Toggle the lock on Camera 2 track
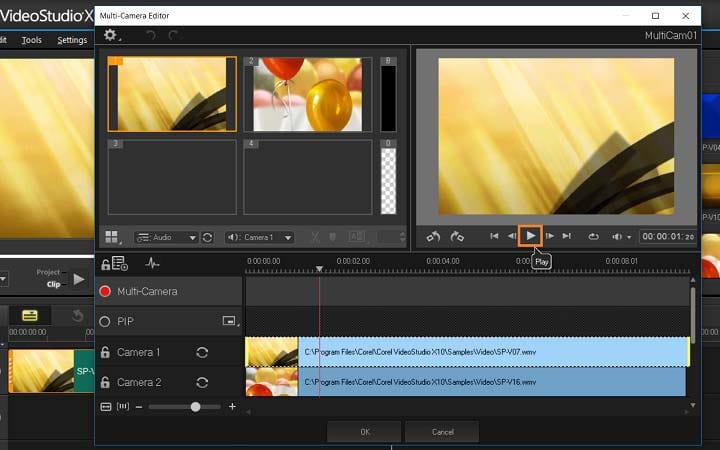720x450 pixels. 105,382
